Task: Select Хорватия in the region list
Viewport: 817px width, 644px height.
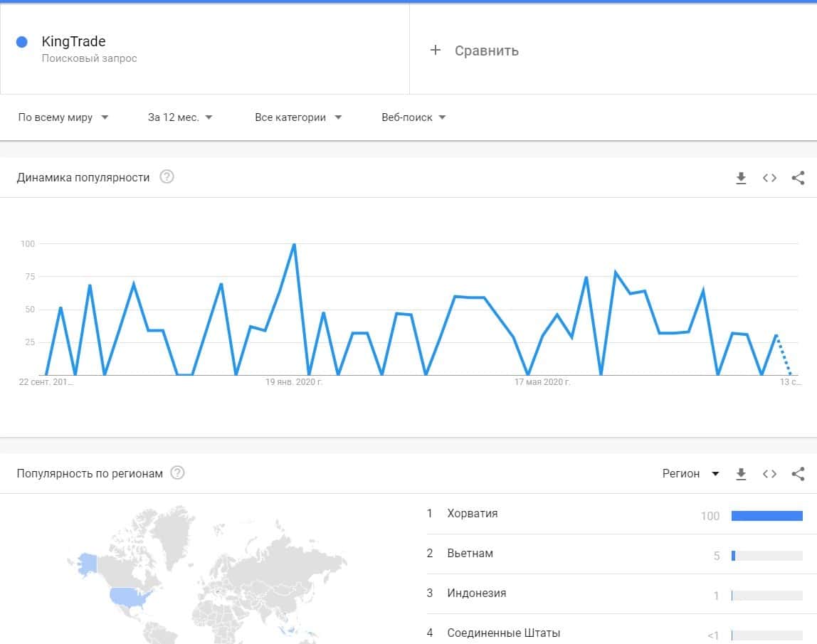Action: tap(473, 514)
